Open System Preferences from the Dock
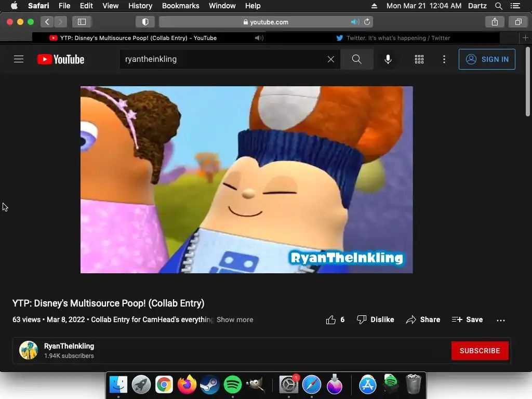The image size is (532, 399). tap(289, 384)
